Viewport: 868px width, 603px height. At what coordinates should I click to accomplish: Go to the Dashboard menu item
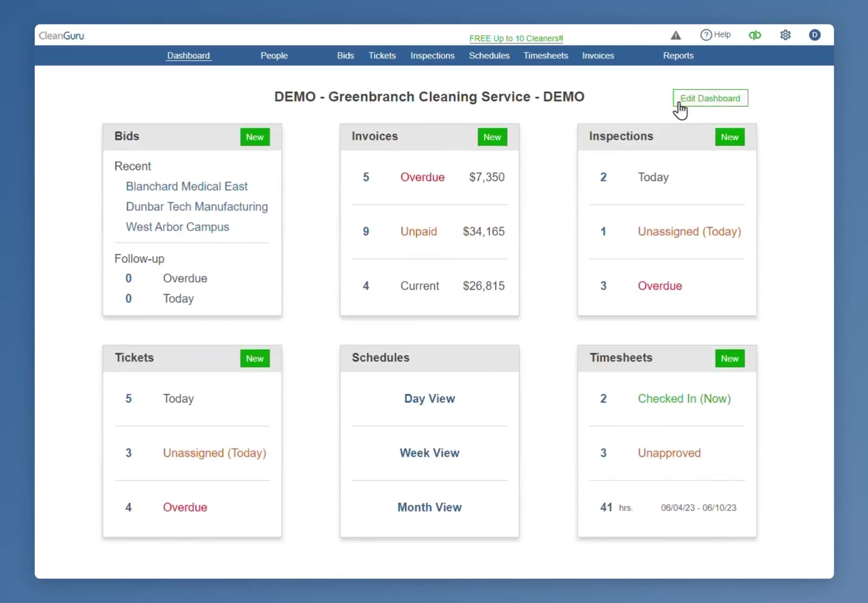188,55
